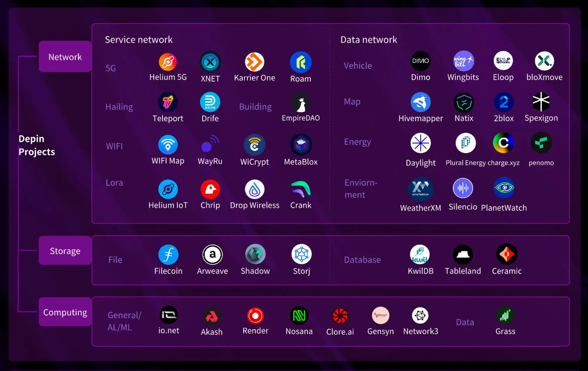This screenshot has height=371, width=588.
Task: Click the Data network tab label
Action: click(x=368, y=39)
